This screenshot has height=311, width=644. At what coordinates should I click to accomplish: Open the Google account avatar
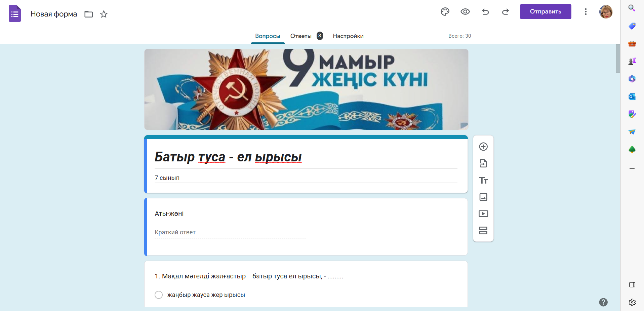click(606, 12)
